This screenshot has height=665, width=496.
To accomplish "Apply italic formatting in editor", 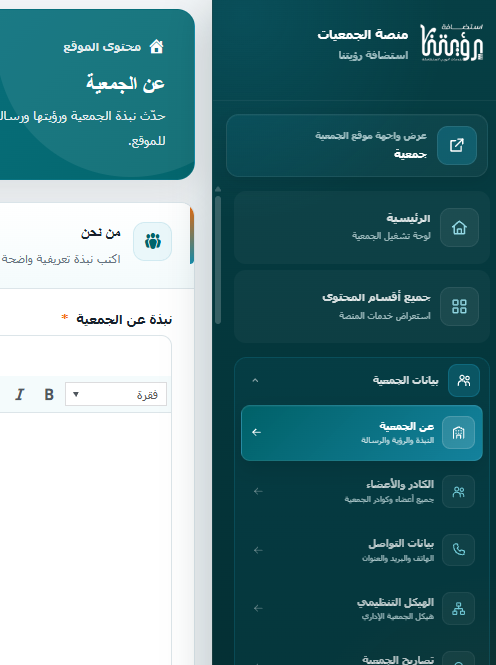I will point(20,394).
